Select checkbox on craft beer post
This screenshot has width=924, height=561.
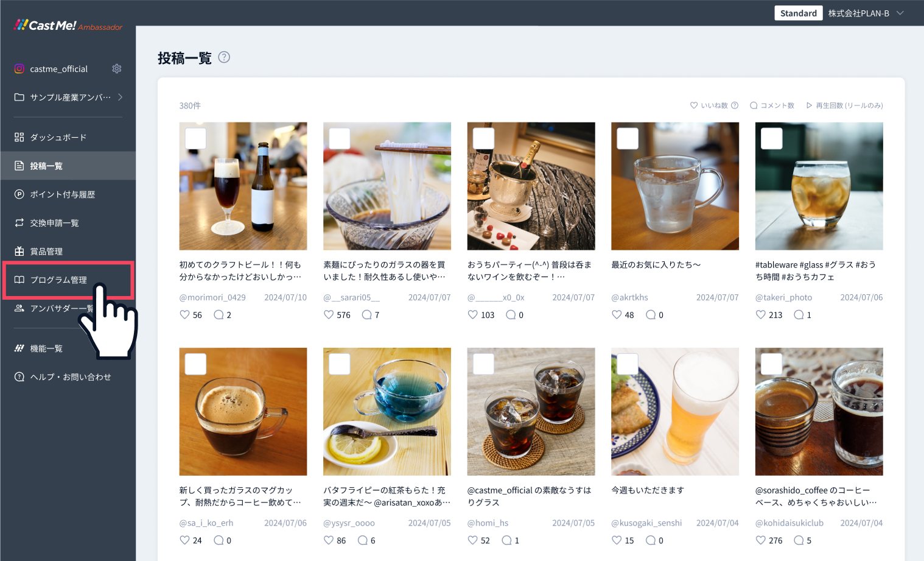[x=195, y=139]
